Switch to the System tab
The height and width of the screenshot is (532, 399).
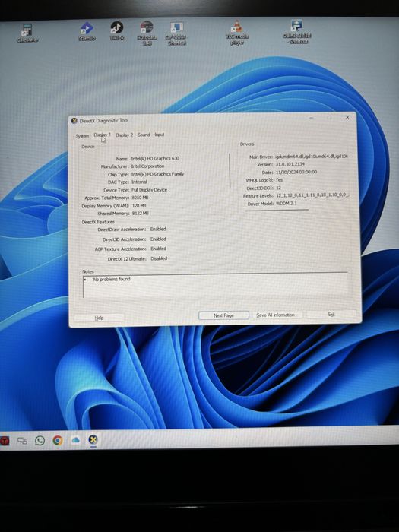click(82, 136)
